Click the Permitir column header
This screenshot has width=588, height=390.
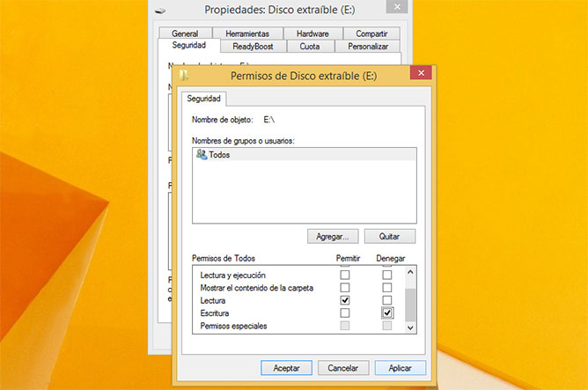point(348,258)
